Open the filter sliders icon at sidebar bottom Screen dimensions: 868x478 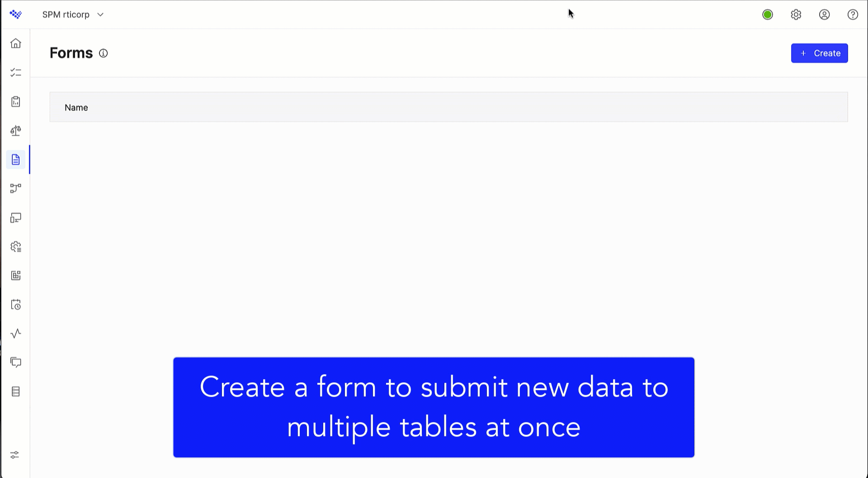click(16, 455)
